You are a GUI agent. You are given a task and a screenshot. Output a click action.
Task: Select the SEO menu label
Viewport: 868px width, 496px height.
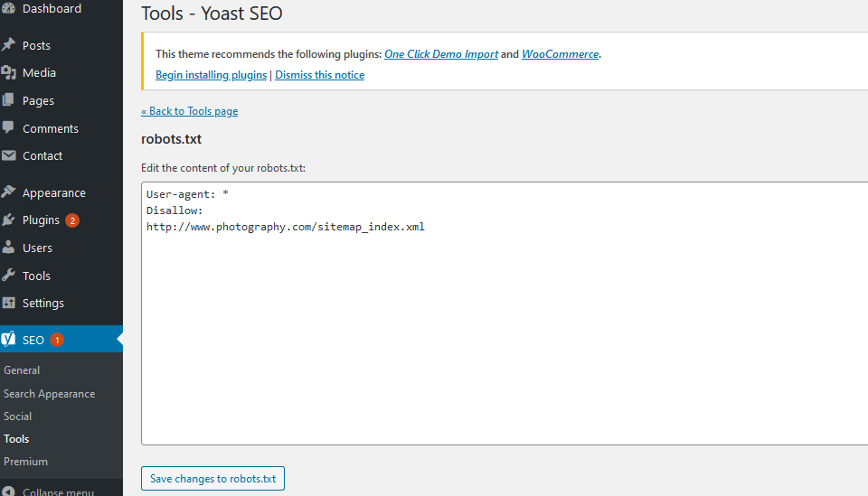tap(33, 340)
